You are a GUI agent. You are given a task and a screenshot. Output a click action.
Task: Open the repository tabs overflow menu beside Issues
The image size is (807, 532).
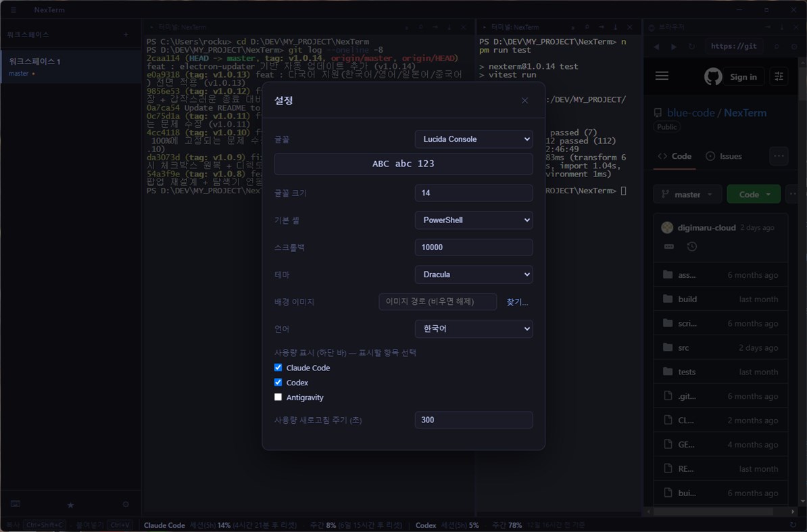[x=779, y=156]
